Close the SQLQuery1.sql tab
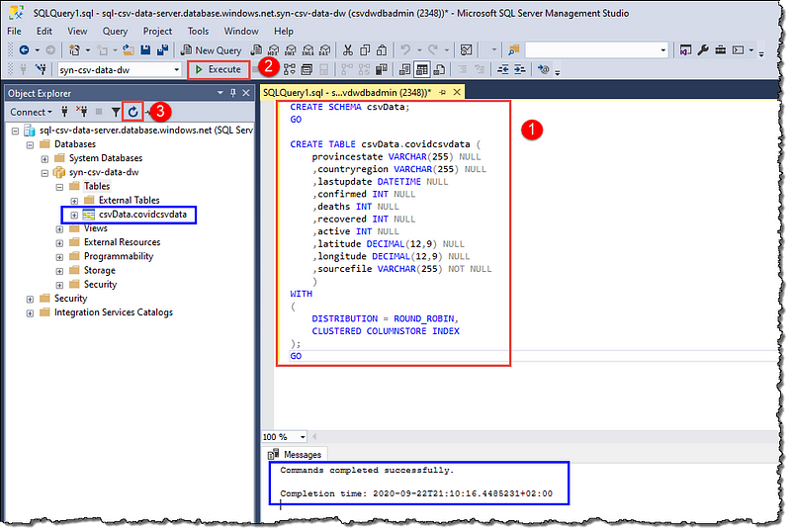 click(458, 92)
